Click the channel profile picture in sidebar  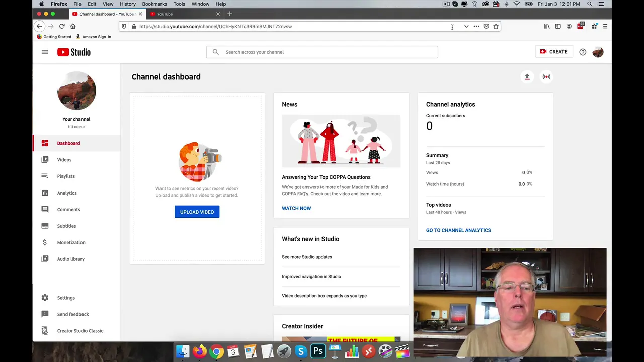pyautogui.click(x=76, y=91)
